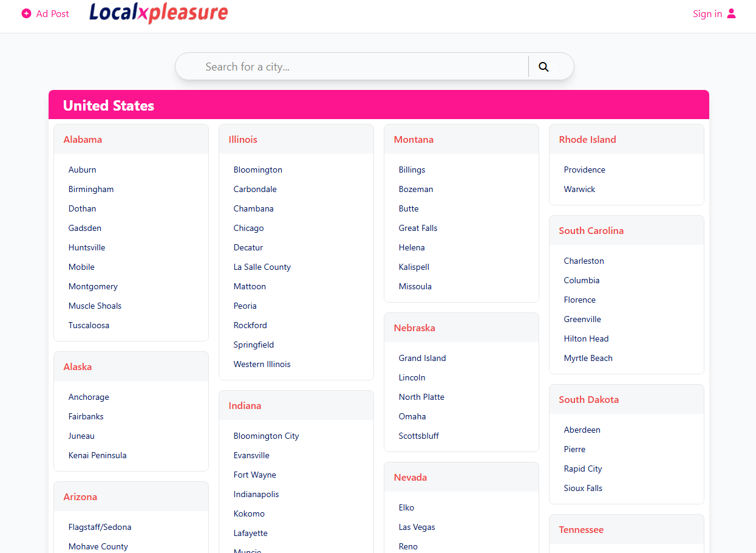This screenshot has width=756, height=553.
Task: Open the Ad Post link
Action: pos(46,13)
